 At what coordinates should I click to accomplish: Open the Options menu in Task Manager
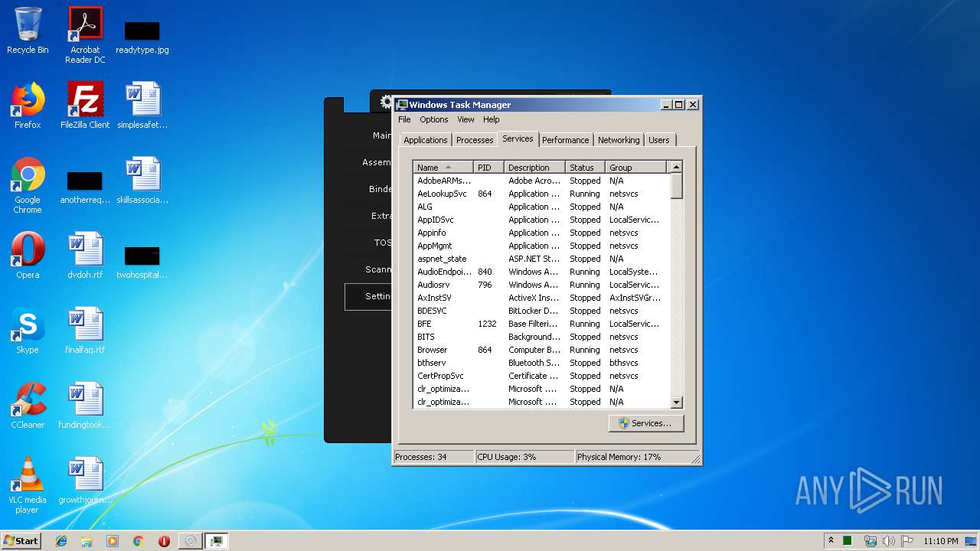pyautogui.click(x=433, y=119)
